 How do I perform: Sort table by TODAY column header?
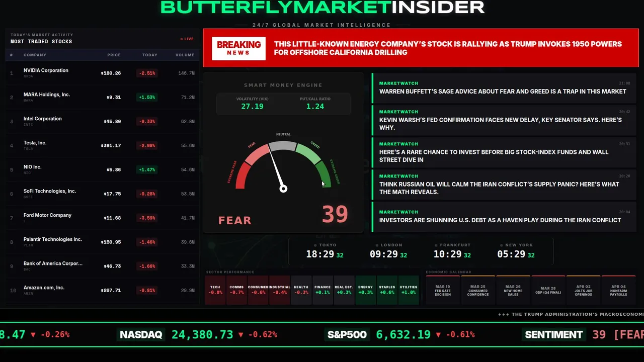(149, 55)
